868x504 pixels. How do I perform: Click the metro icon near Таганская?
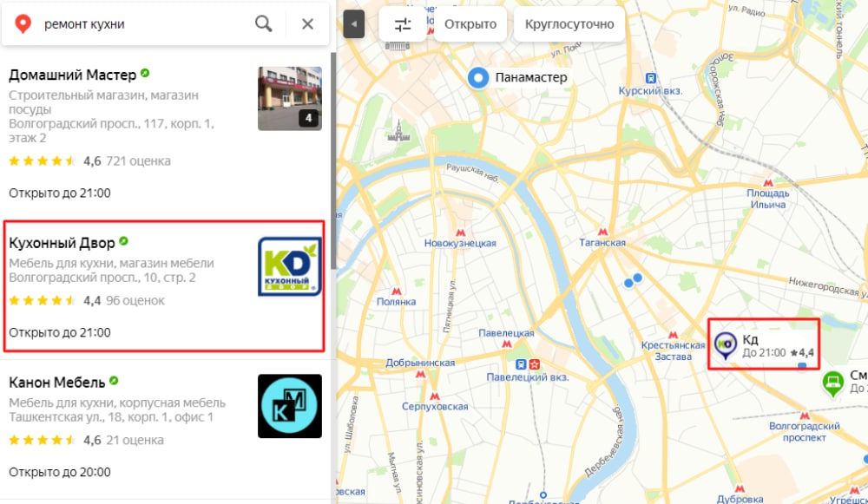click(x=603, y=232)
